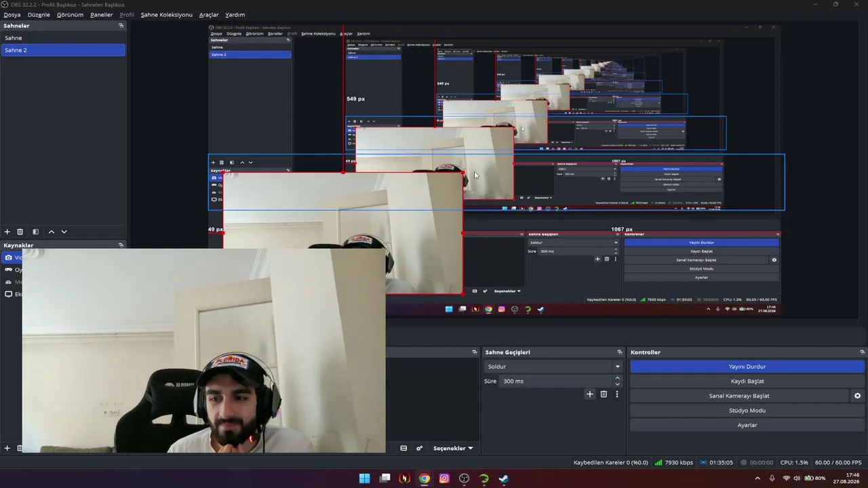Add a new source with plus icon
This screenshot has width=868, height=488.
coord(7,448)
